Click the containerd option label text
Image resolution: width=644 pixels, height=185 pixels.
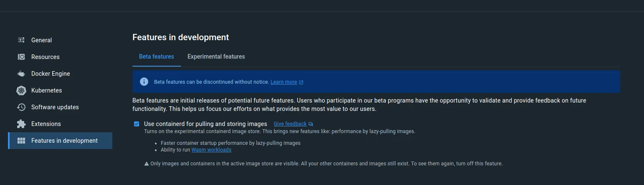click(205, 124)
